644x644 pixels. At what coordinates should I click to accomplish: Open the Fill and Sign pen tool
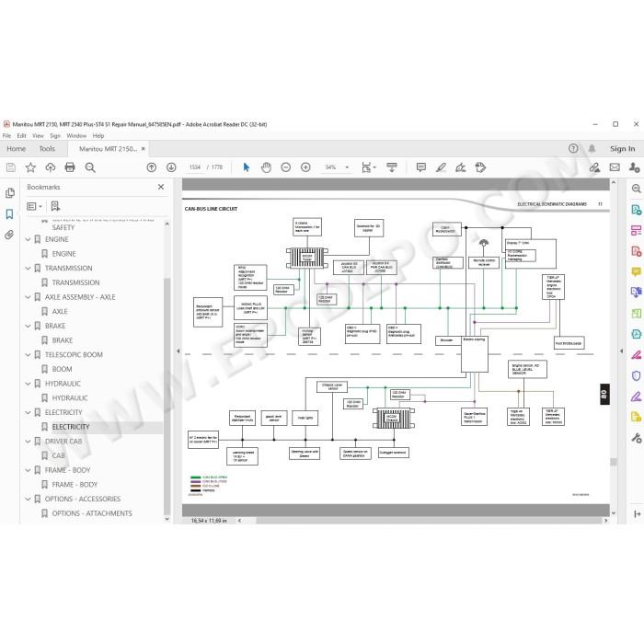pos(460,167)
